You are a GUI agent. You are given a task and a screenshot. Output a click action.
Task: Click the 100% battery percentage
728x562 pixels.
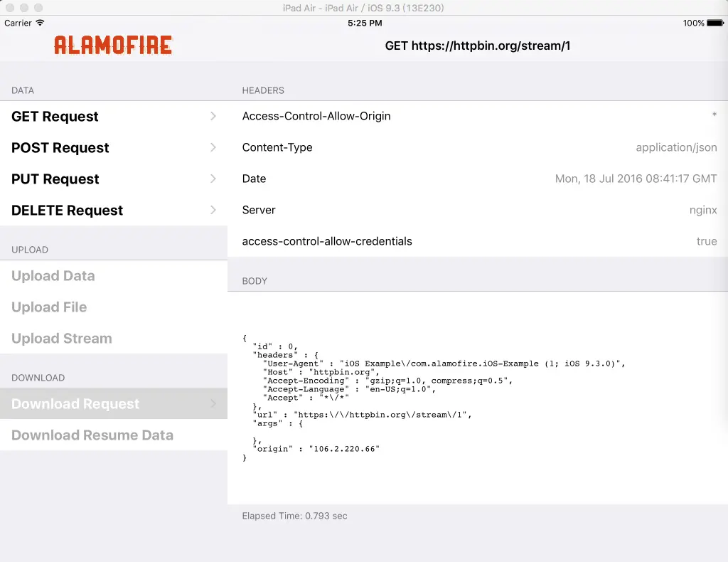[694, 23]
